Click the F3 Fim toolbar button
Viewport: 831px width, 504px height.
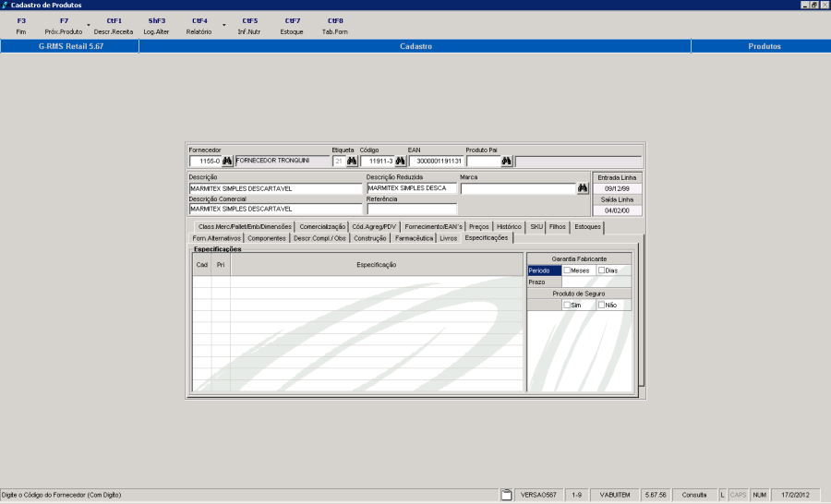click(x=21, y=26)
